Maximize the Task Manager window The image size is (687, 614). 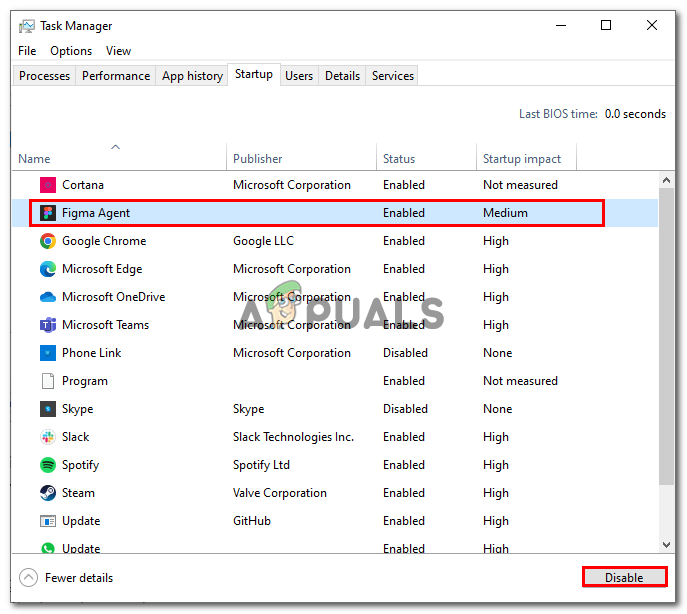[x=606, y=25]
